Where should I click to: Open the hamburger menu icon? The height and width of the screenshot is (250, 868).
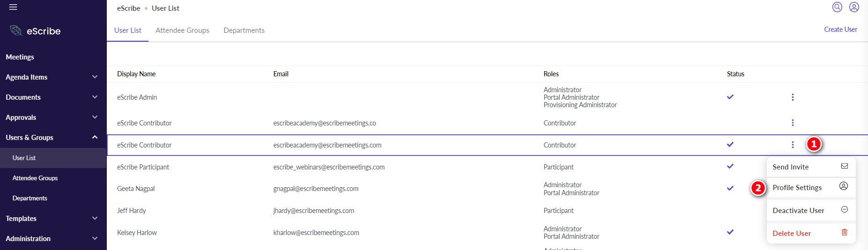coord(13,7)
